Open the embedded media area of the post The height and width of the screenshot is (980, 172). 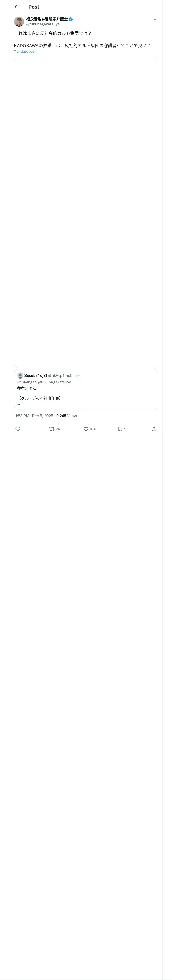[86, 212]
